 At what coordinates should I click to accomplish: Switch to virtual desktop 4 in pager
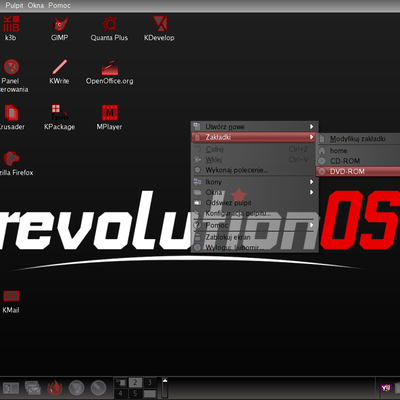point(121,393)
